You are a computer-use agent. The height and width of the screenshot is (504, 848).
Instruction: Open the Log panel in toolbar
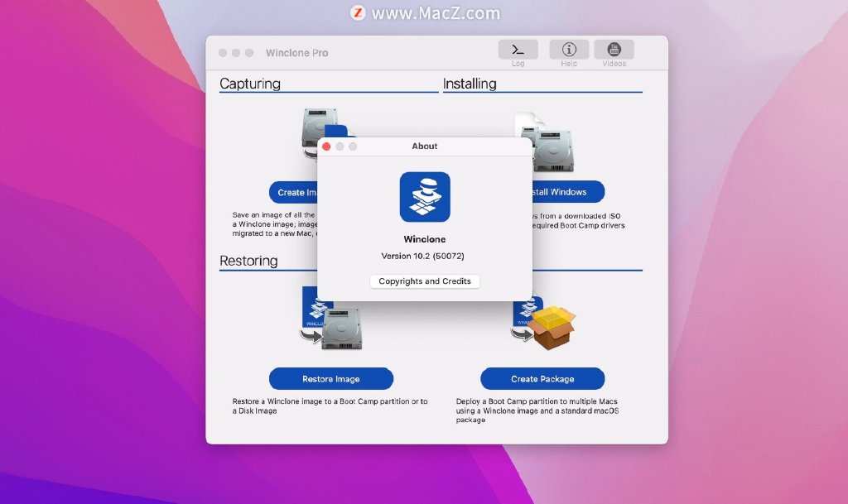[x=517, y=50]
